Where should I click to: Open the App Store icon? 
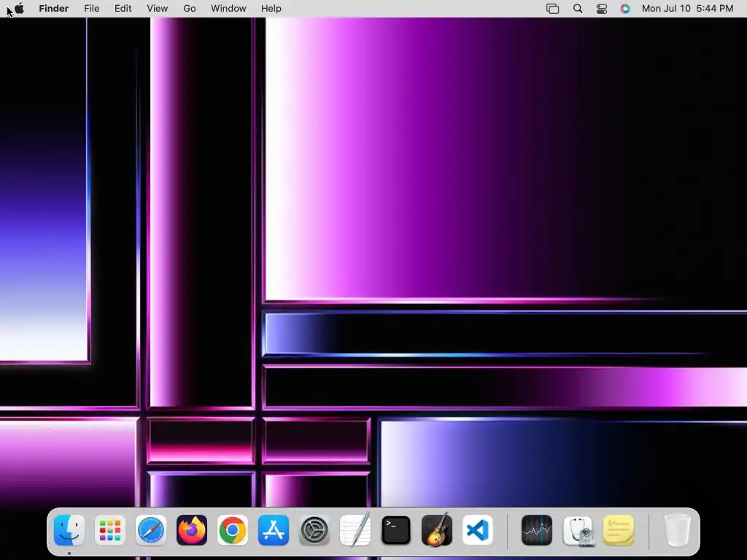[274, 530]
